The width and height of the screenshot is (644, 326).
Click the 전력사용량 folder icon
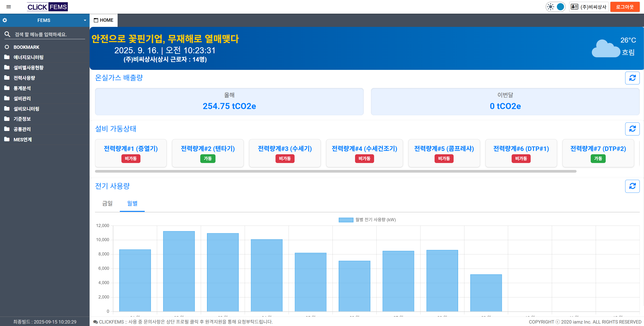click(x=7, y=78)
